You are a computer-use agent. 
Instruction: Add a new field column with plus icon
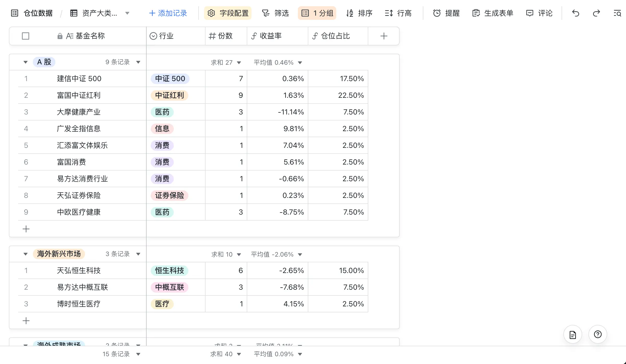[383, 36]
